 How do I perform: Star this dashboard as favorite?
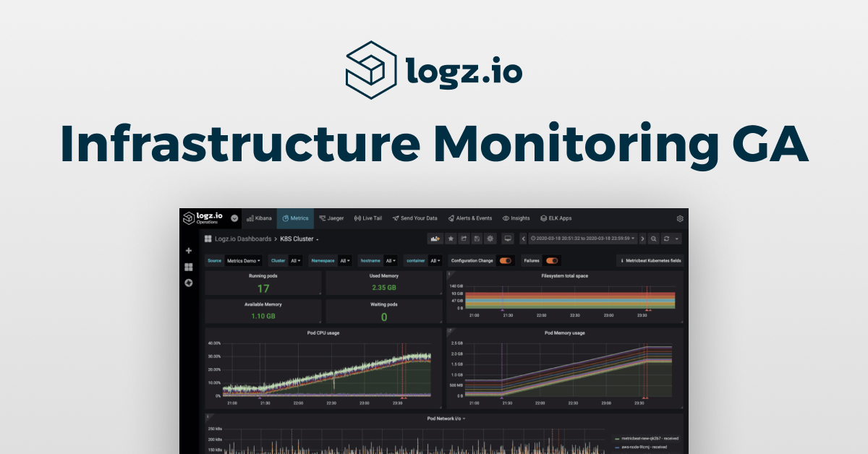[x=451, y=239]
